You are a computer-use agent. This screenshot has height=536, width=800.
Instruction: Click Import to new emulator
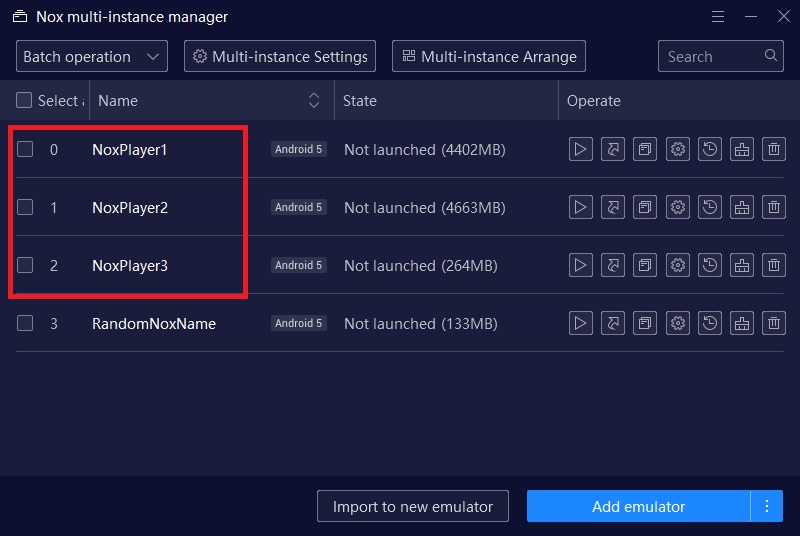(412, 506)
